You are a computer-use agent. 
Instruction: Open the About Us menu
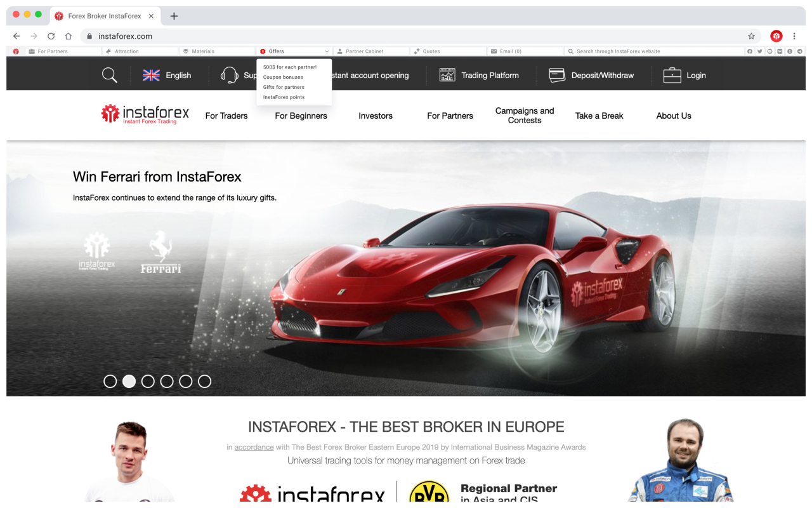(x=674, y=116)
